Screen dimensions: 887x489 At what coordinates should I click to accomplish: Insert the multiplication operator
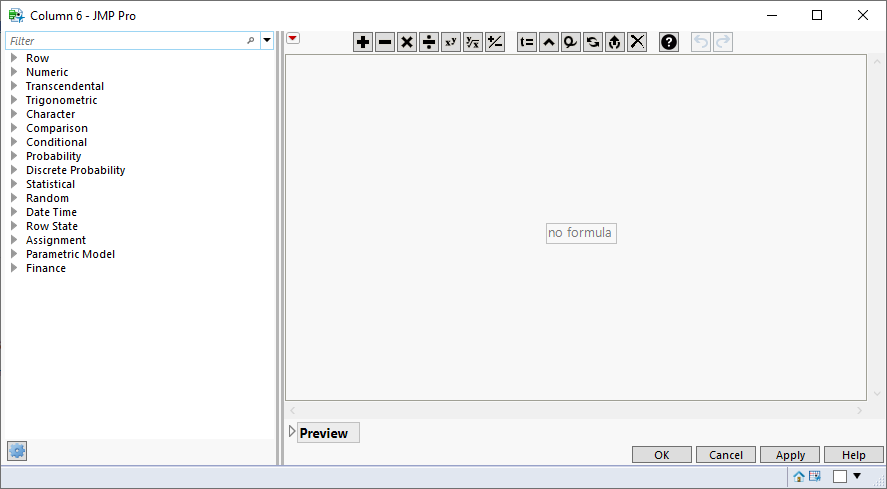(407, 42)
